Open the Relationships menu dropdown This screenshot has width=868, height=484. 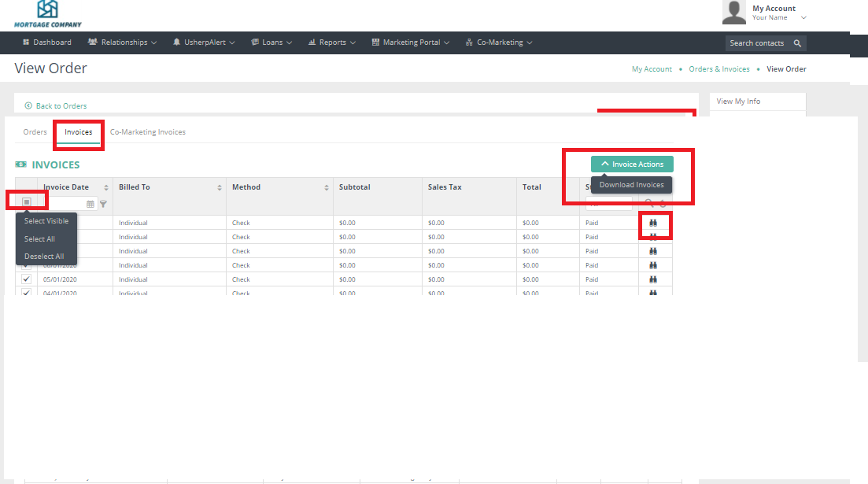point(123,42)
